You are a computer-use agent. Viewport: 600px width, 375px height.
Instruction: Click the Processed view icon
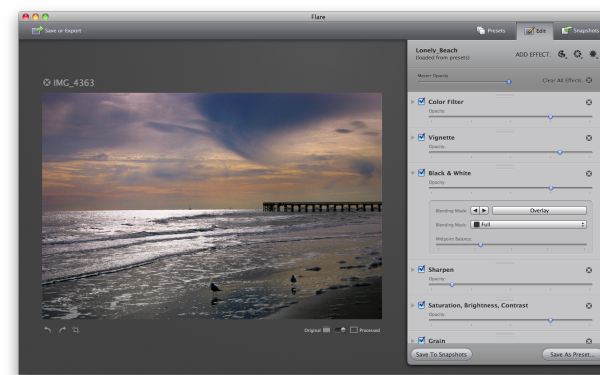click(354, 330)
